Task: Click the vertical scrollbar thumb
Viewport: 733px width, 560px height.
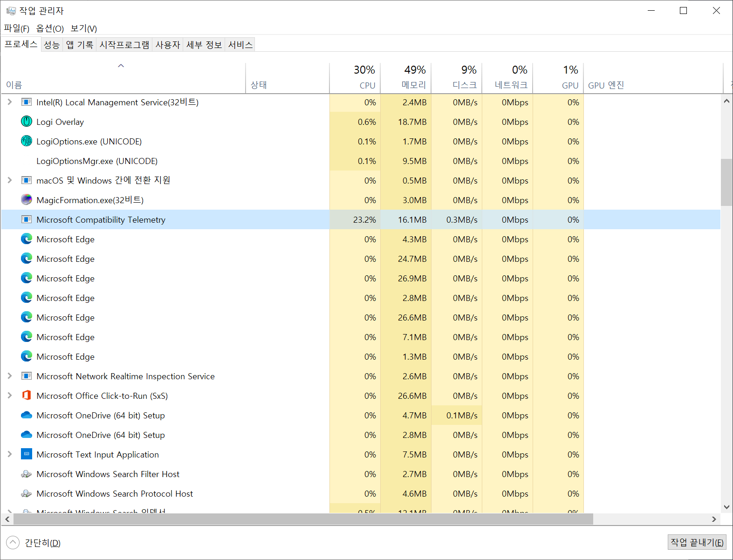Action: [726, 182]
